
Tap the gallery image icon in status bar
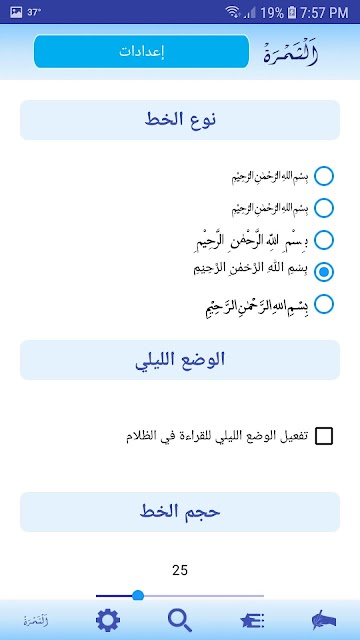point(16,12)
